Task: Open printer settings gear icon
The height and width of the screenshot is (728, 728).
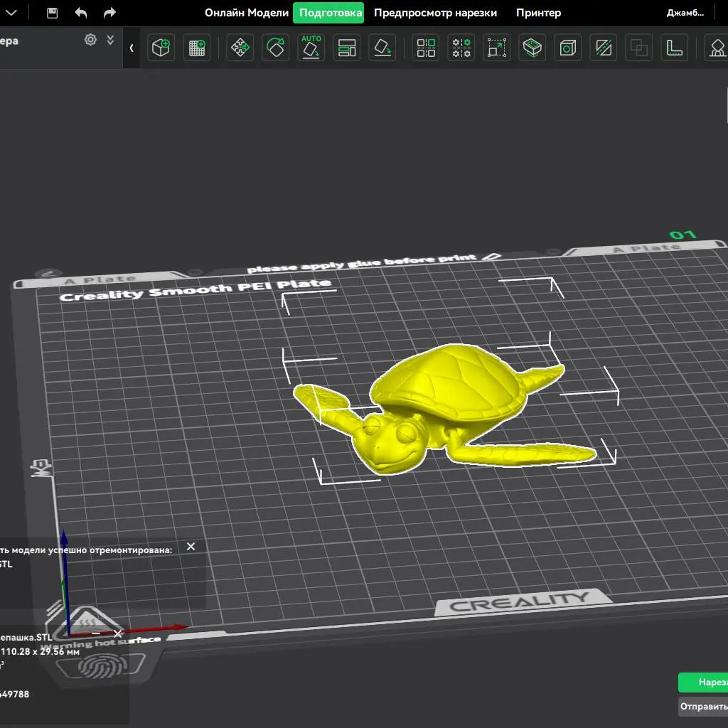Action: (x=90, y=40)
